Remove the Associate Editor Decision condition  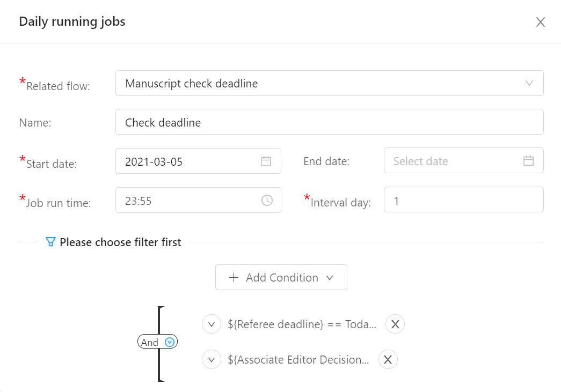(388, 359)
